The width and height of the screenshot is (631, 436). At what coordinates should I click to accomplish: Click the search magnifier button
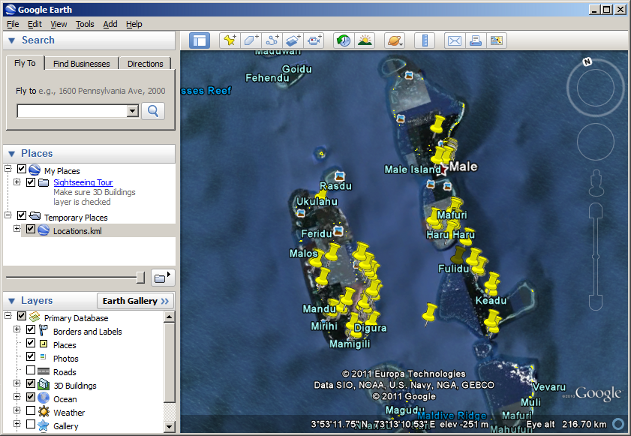(153, 111)
